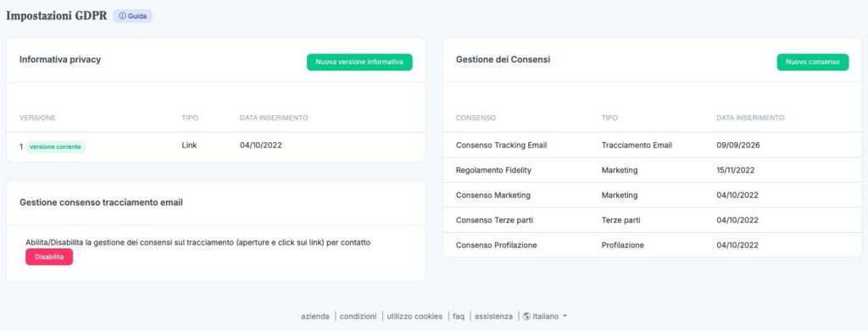This screenshot has height=331, width=868.
Task: Select the Consenso Terze parti row
Action: pyautogui.click(x=652, y=220)
